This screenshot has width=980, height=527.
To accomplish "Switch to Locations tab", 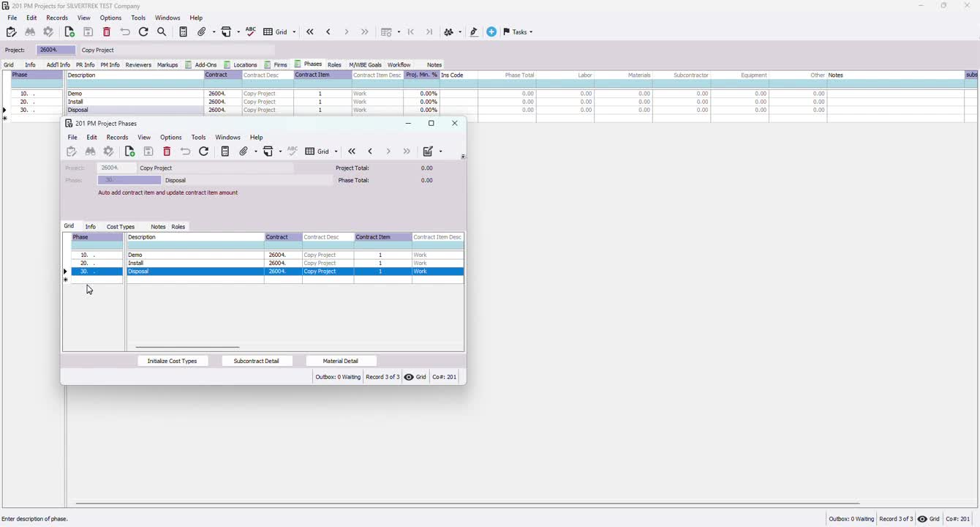I will (241, 65).
